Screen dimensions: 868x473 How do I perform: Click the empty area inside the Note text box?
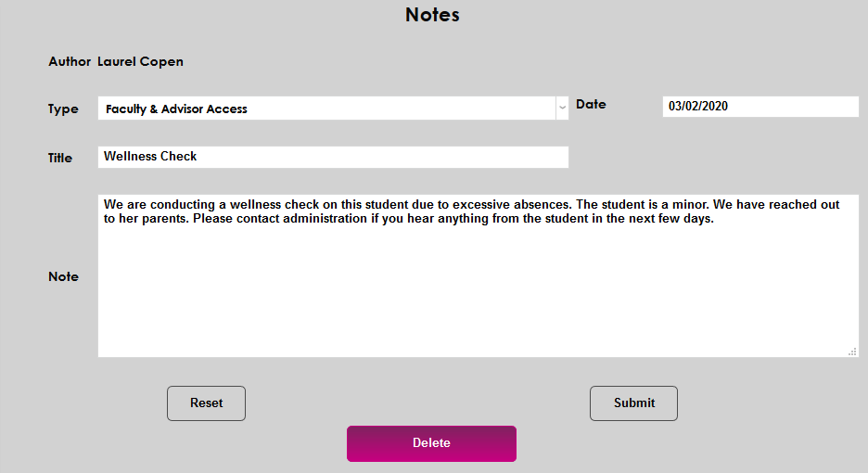pos(477,297)
